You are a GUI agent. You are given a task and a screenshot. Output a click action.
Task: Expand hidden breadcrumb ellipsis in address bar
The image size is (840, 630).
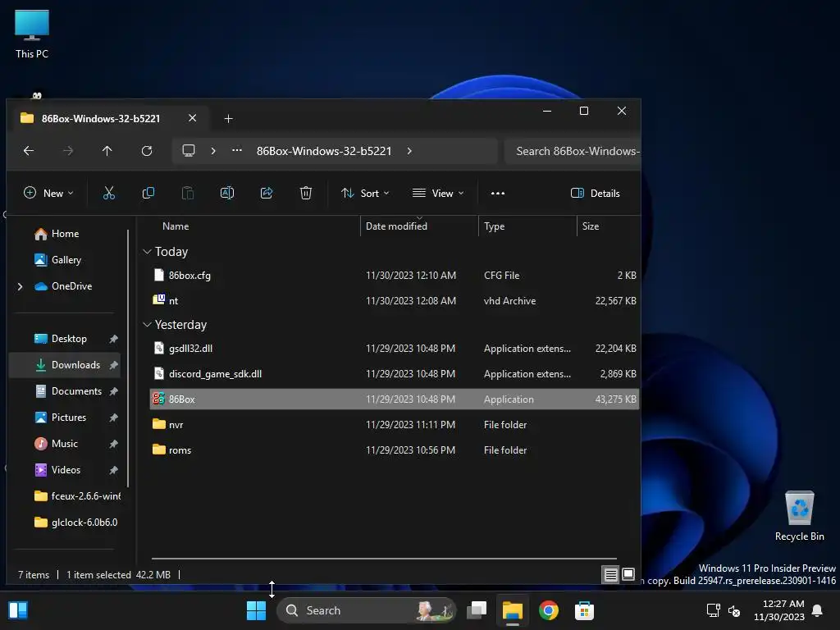coord(237,151)
